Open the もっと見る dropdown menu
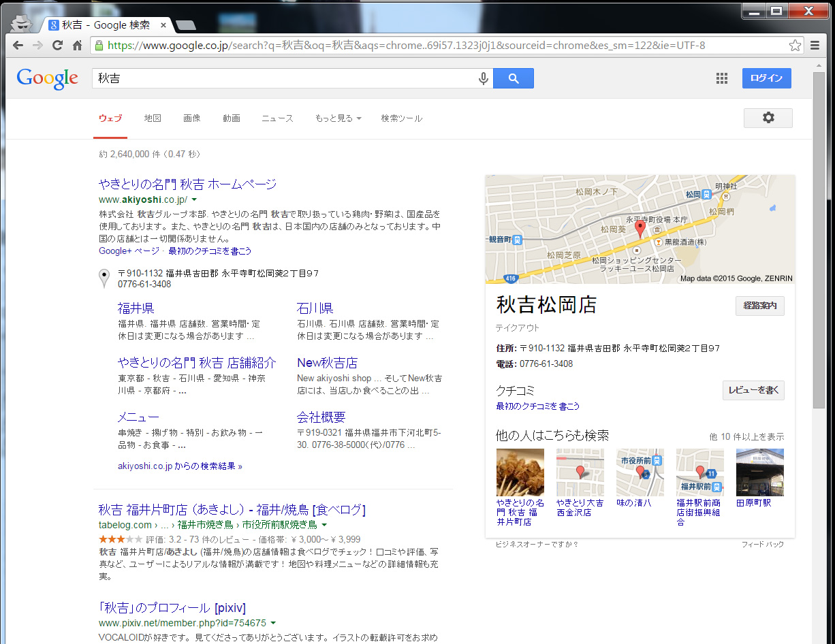This screenshot has height=644, width=835. coord(338,118)
